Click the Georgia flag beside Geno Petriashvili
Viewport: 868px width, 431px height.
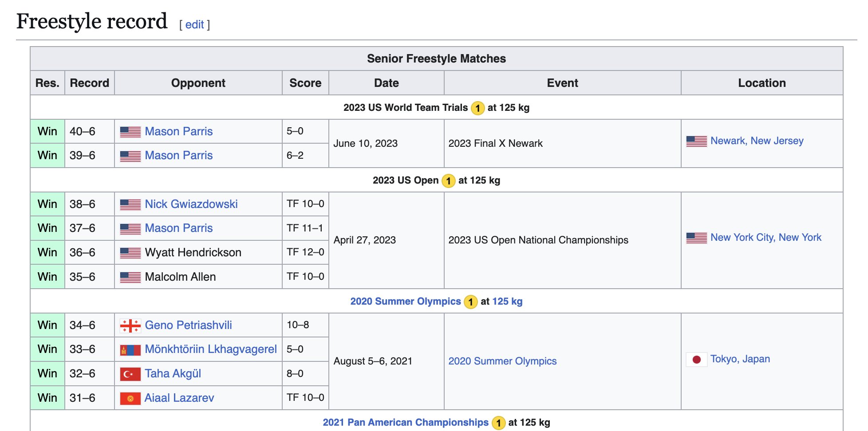[130, 325]
